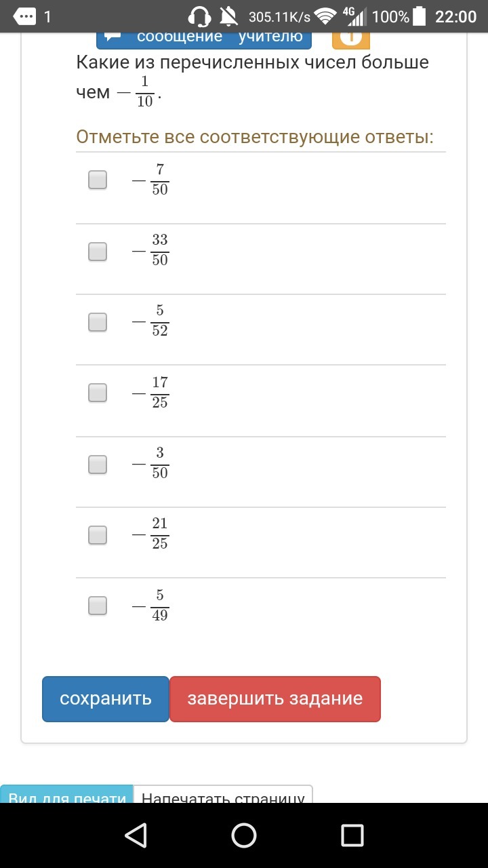Tap the headset icon in status bar
This screenshot has height=868, width=488.
200,16
